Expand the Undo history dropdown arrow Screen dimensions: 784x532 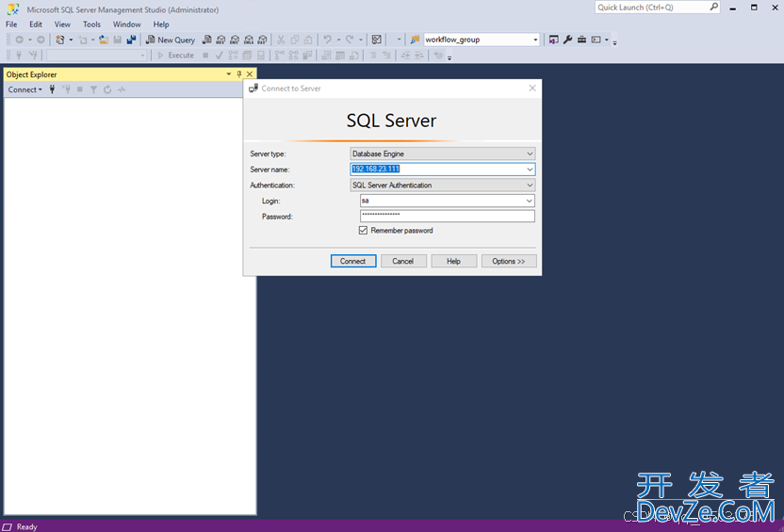338,40
